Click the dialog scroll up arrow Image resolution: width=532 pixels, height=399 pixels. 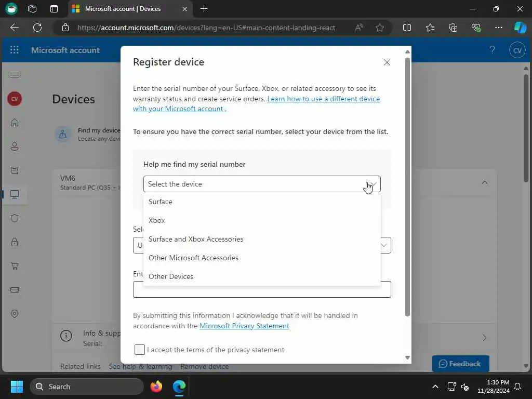point(407,51)
